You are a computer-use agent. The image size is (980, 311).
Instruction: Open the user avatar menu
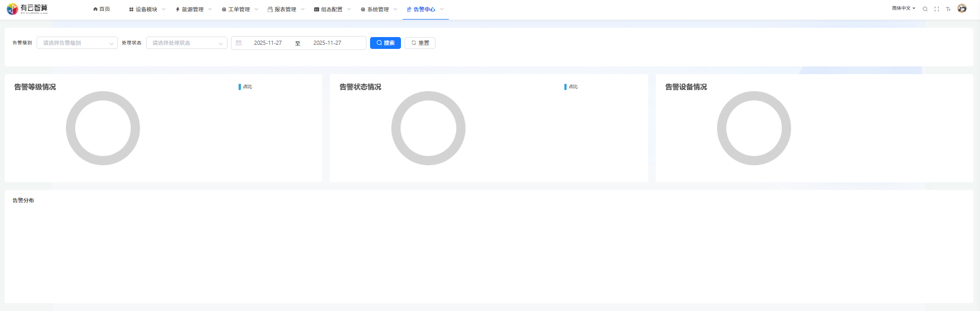tap(962, 9)
